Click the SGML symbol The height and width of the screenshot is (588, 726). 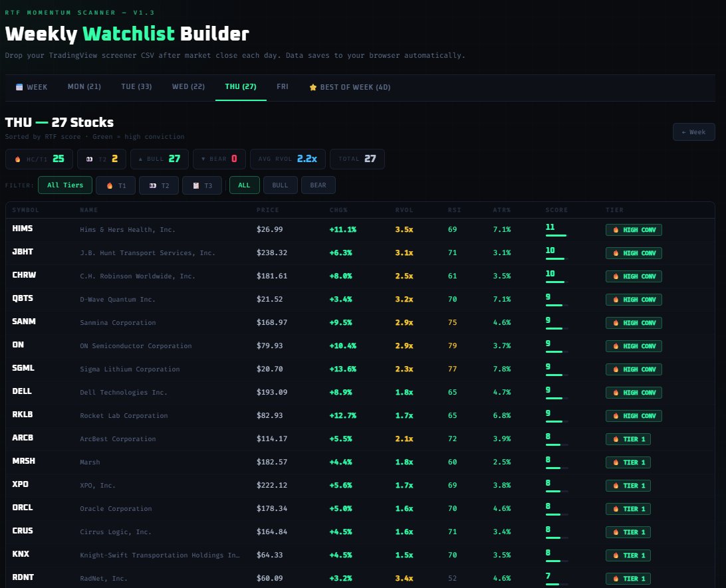(23, 368)
